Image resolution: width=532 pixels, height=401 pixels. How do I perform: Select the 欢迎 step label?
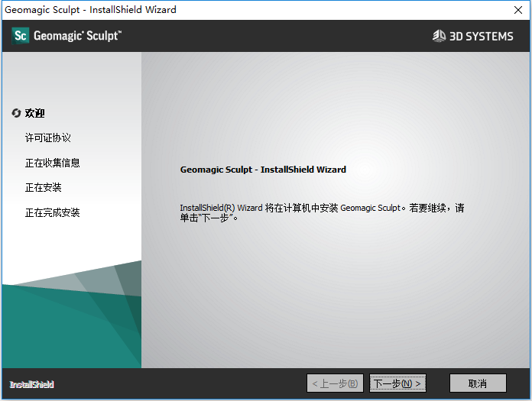[x=34, y=113]
